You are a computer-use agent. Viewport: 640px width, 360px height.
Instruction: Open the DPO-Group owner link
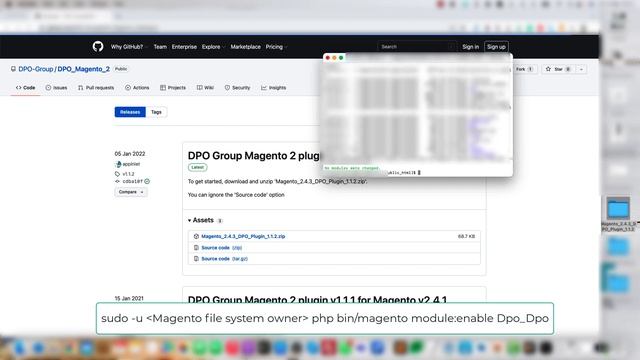(x=36, y=69)
